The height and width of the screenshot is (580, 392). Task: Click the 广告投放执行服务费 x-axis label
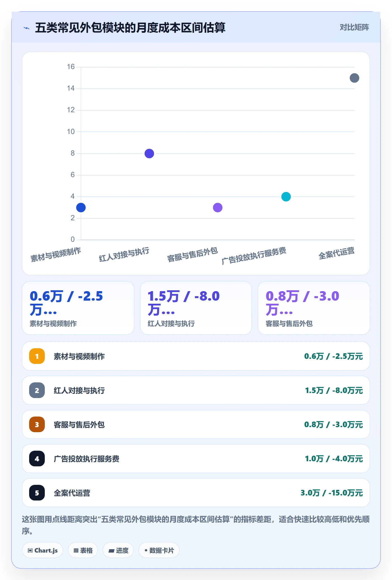point(254,255)
